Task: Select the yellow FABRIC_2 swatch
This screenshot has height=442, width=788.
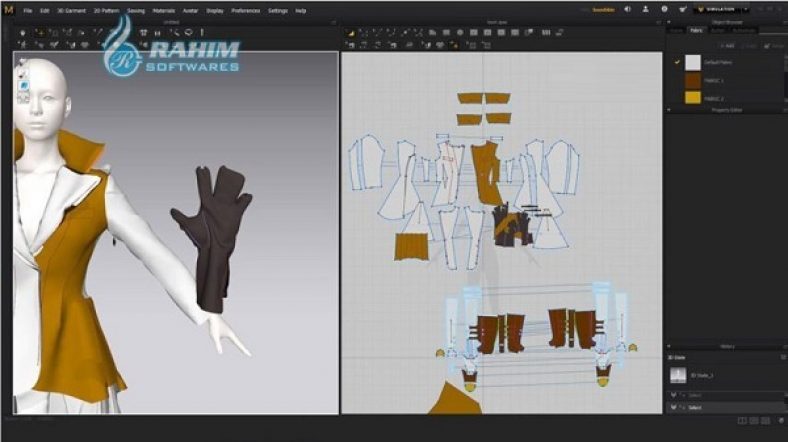Action: (x=693, y=98)
